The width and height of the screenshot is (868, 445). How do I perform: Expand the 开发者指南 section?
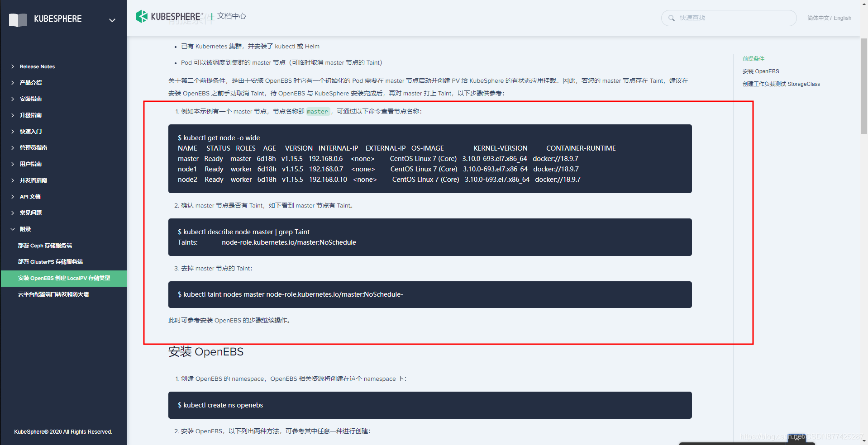click(x=33, y=180)
